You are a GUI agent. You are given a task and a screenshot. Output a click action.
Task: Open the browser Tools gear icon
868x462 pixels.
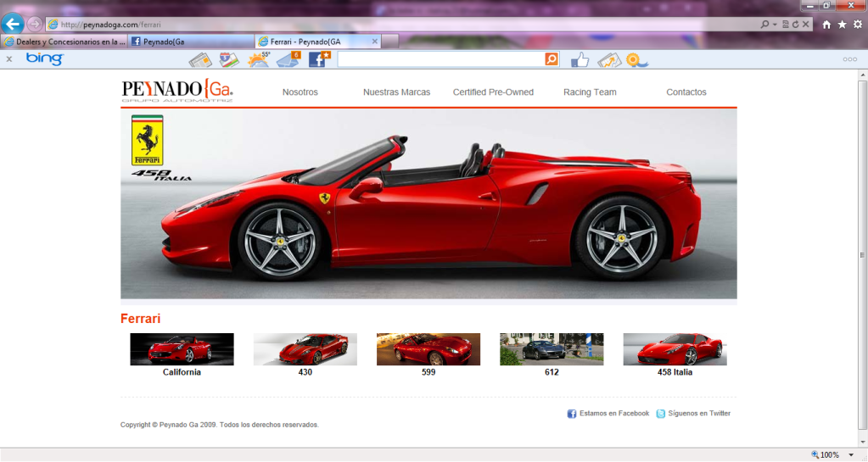pyautogui.click(x=857, y=25)
